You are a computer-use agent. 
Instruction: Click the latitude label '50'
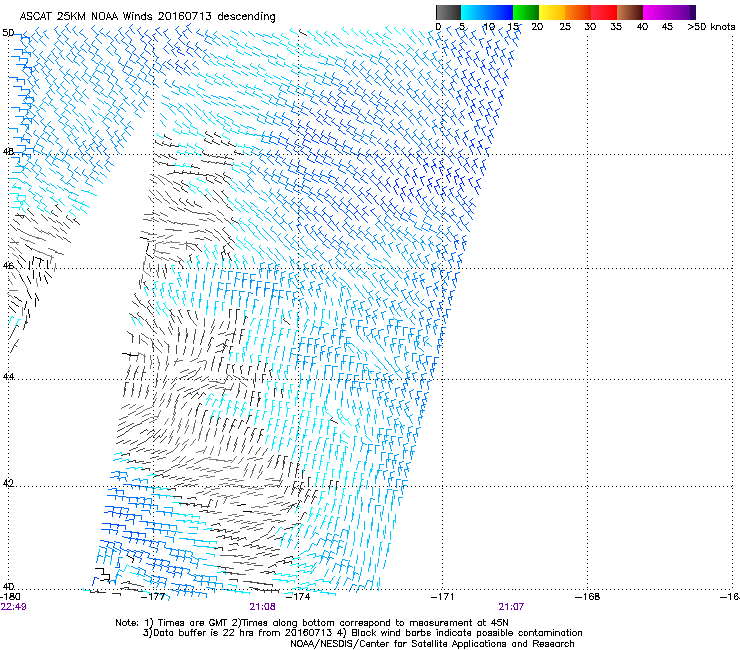[x=8, y=33]
